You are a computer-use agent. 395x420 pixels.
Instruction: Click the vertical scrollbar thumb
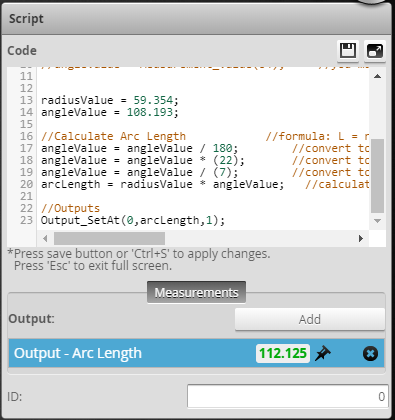tap(377, 176)
